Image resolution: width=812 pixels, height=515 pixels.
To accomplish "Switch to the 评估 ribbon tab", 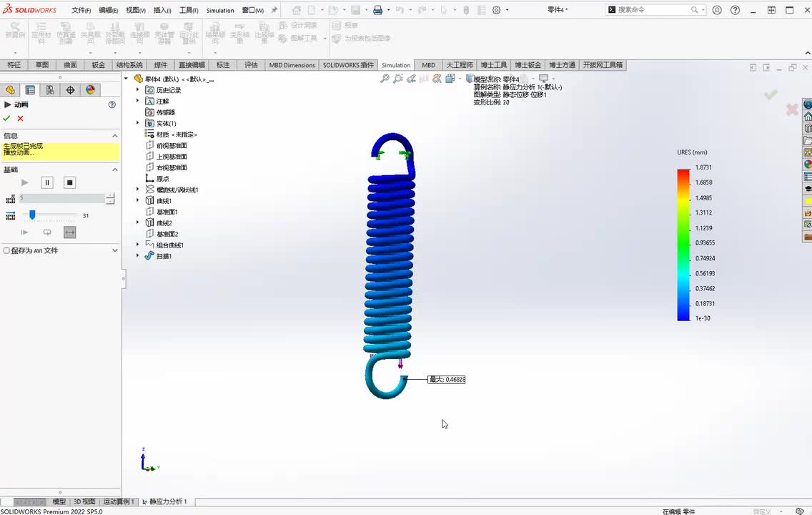I will pos(251,65).
